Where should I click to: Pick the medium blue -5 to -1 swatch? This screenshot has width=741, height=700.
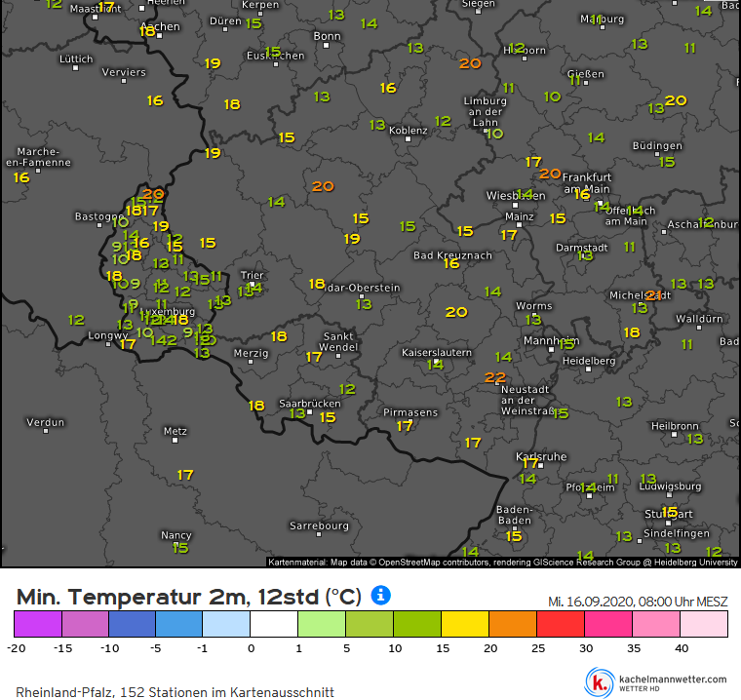pos(179,624)
